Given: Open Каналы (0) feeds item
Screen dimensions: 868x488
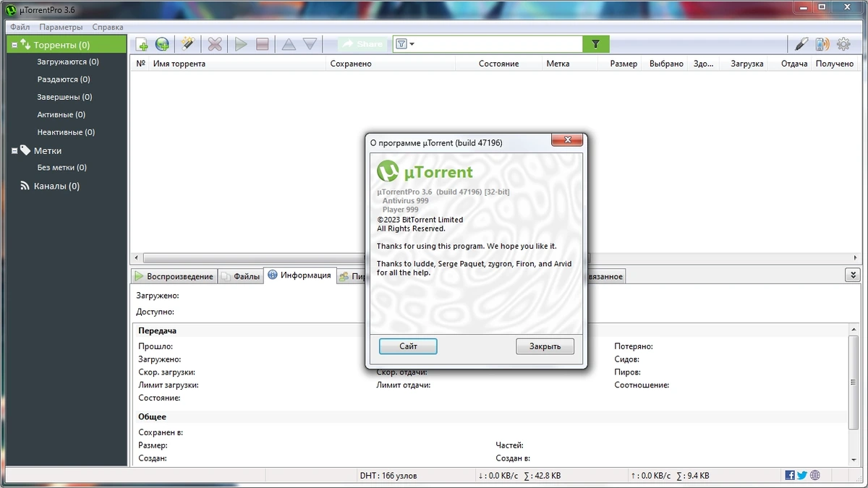Looking at the screenshot, I should [x=56, y=186].
